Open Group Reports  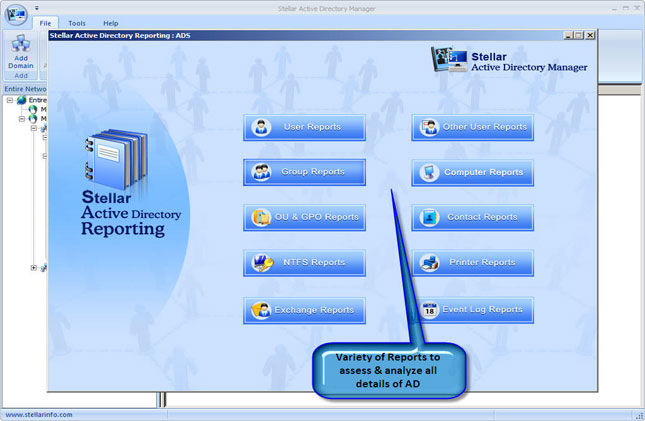click(x=304, y=172)
